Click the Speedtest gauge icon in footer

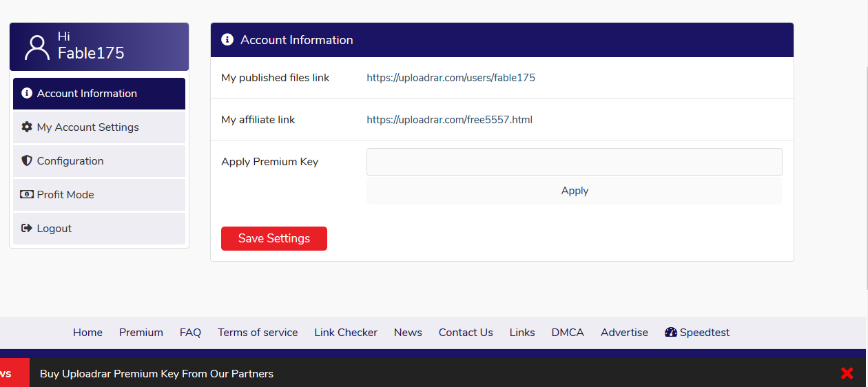[x=671, y=332]
